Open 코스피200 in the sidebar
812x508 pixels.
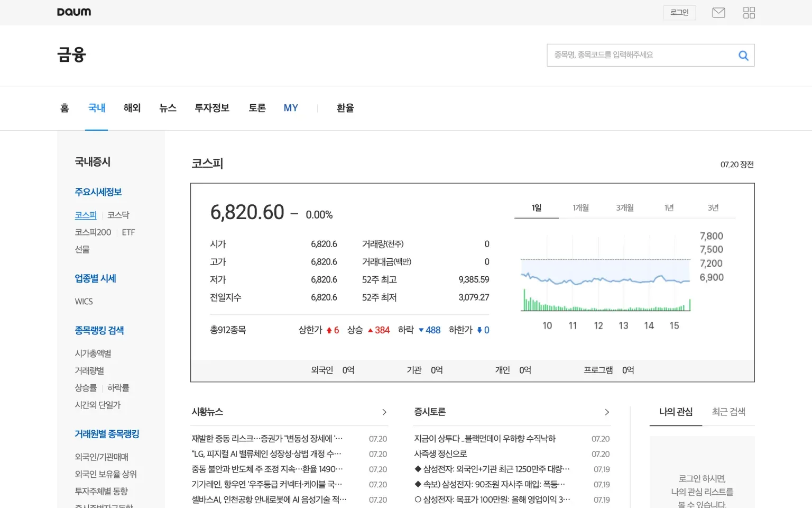click(93, 232)
